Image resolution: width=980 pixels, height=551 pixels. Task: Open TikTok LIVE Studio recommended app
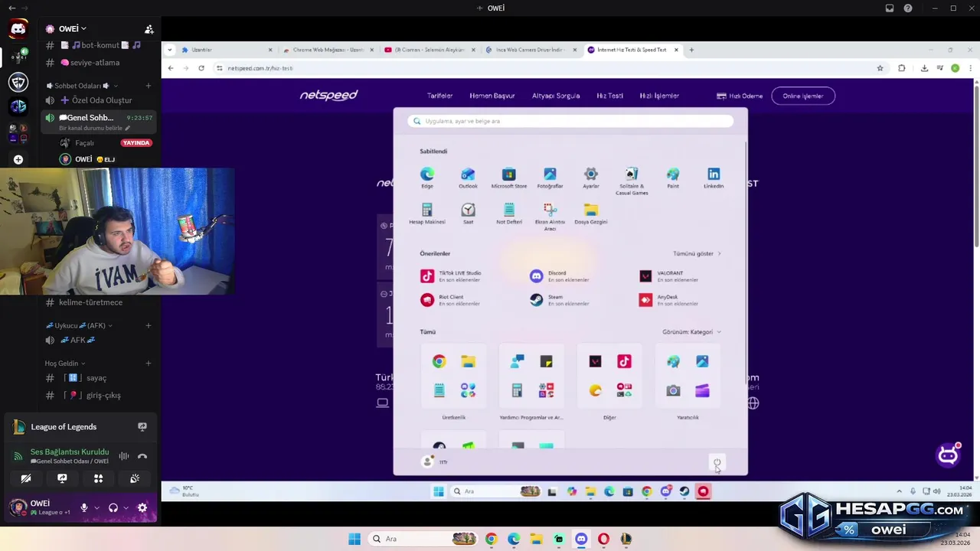[452, 276]
